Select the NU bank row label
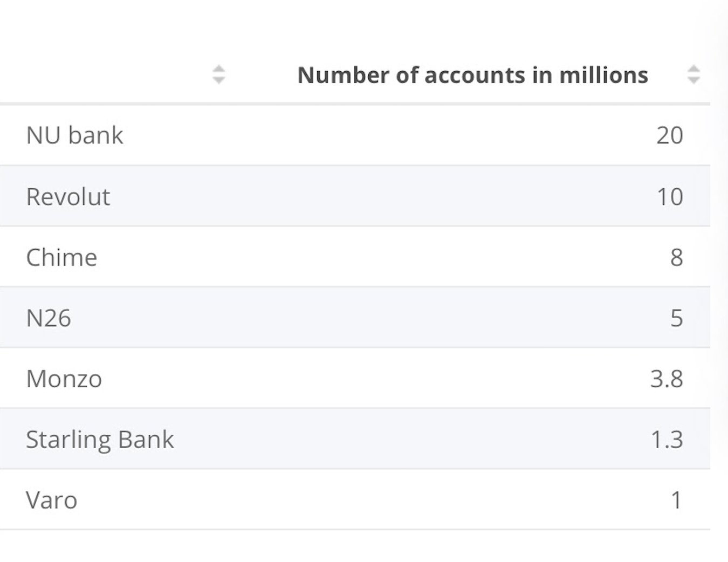The image size is (728, 562). pyautogui.click(x=74, y=135)
